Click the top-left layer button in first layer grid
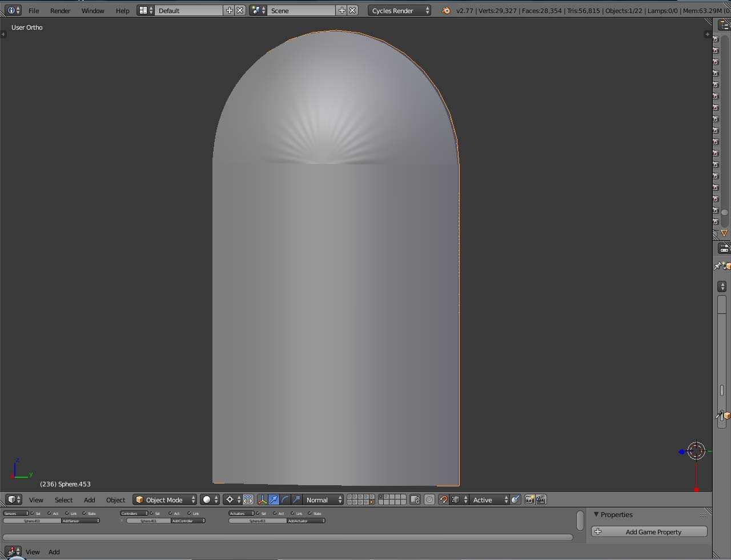This screenshot has width=731, height=560. pyautogui.click(x=350, y=497)
